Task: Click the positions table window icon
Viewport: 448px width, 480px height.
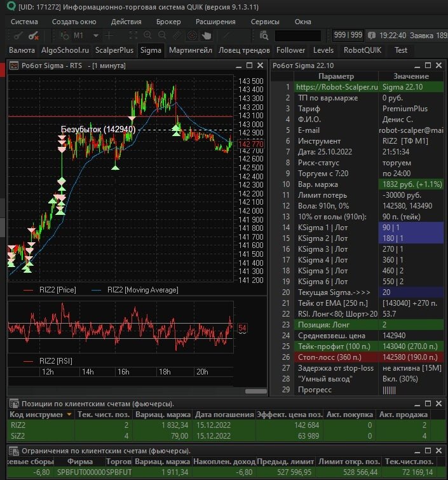Action: point(14,404)
